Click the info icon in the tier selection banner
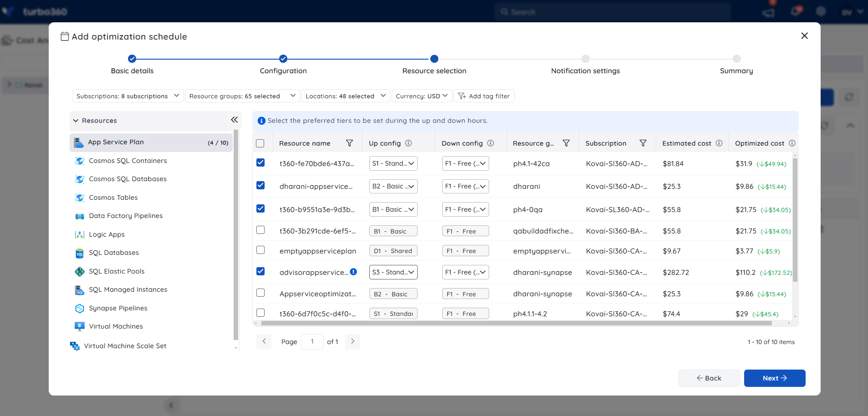Screen dimensions: 868x416 tap(261, 121)
